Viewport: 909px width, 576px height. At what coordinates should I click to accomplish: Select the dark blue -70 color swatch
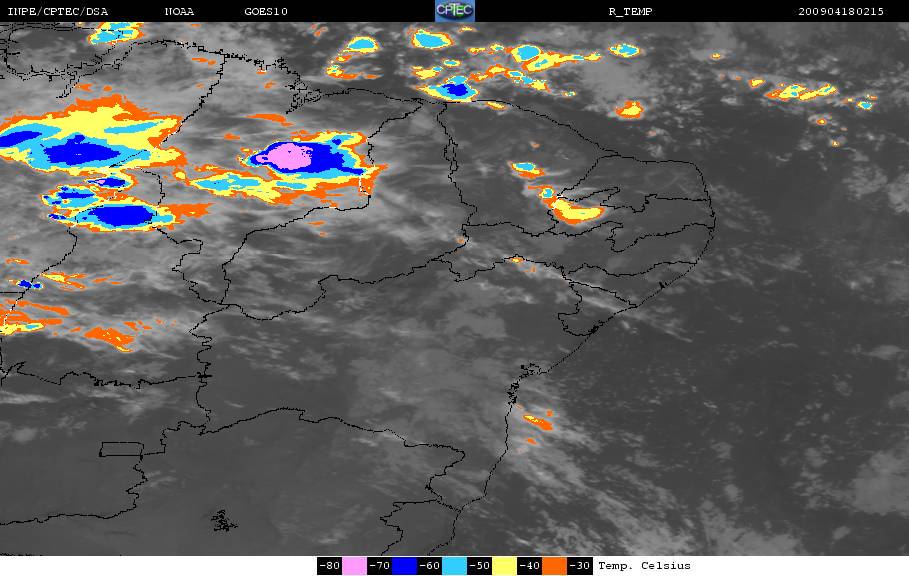[x=404, y=566]
